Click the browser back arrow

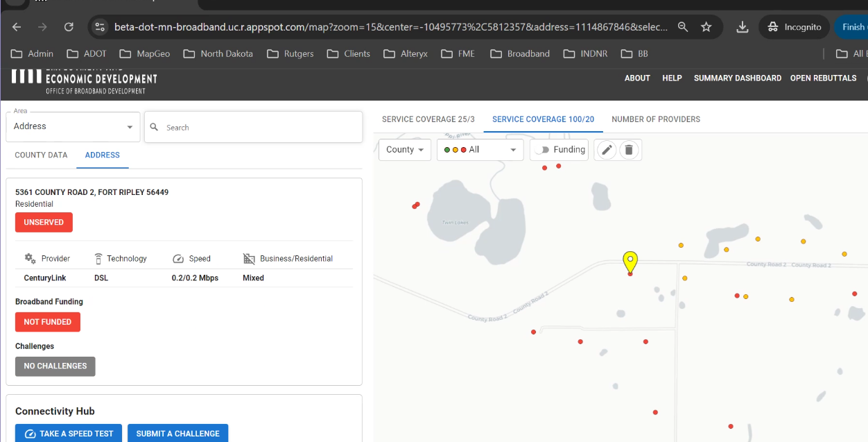pos(17,27)
